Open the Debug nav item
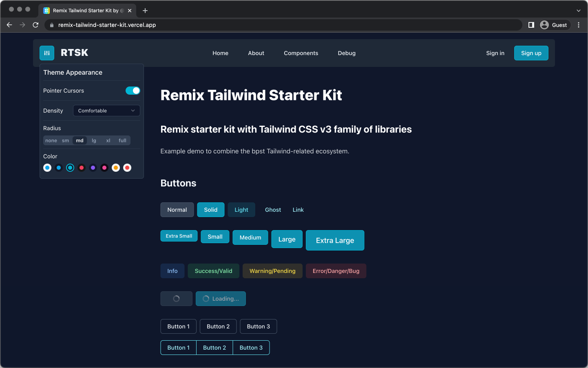Screen dimensions: 588x368 point(347,53)
